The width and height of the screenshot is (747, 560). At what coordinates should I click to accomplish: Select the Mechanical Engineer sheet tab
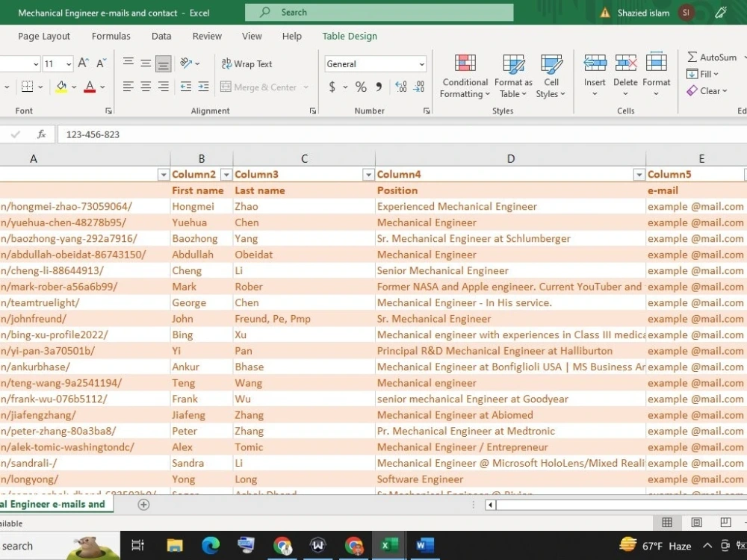[56, 504]
